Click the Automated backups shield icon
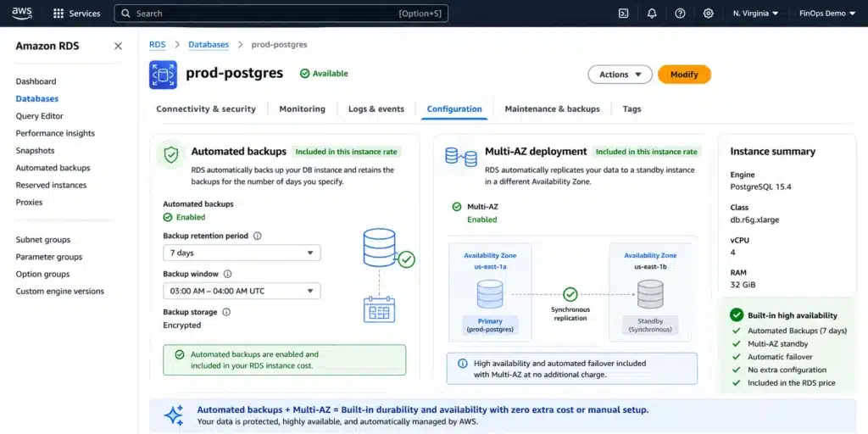This screenshot has height=434, width=868. pyautogui.click(x=171, y=155)
